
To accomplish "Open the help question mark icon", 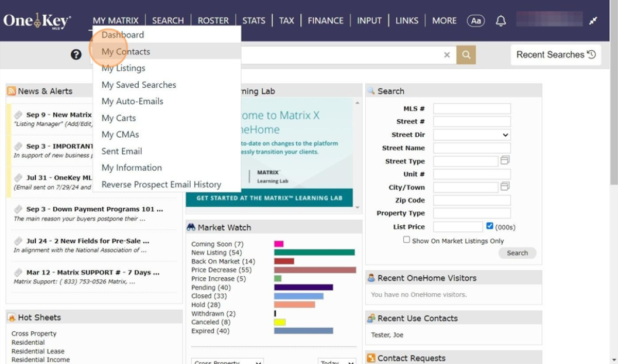I will click(x=76, y=55).
